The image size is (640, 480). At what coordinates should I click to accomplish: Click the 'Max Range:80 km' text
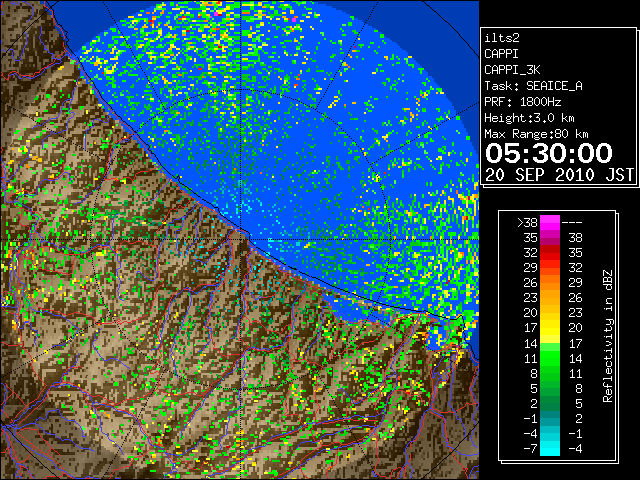click(536, 134)
